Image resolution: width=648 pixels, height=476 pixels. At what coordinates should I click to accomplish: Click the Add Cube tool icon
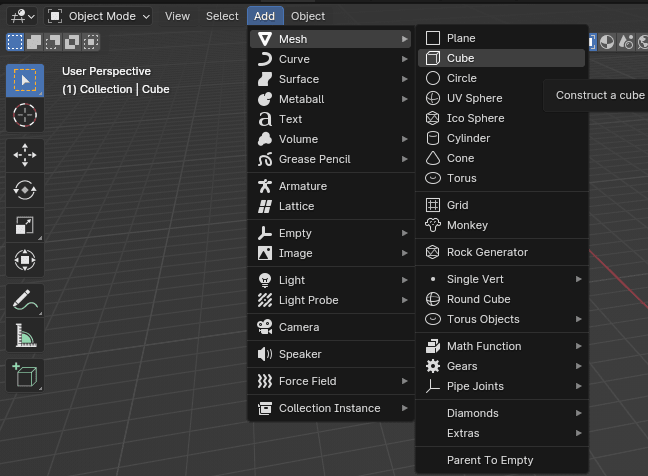pyautogui.click(x=25, y=375)
